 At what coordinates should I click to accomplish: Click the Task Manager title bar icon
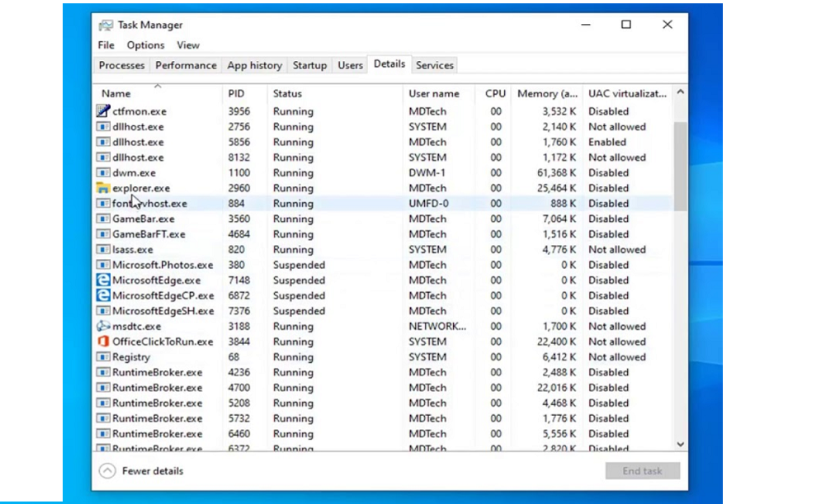[106, 25]
